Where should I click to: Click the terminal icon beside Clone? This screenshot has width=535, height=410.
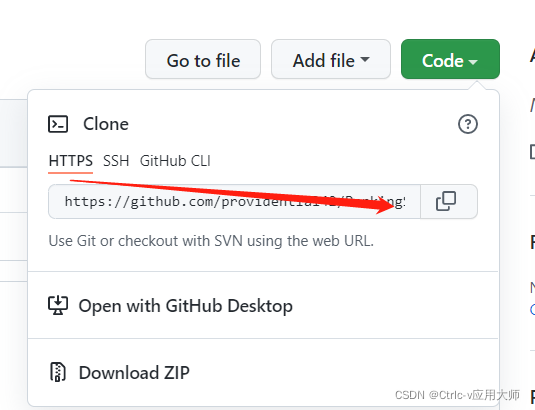coord(58,124)
